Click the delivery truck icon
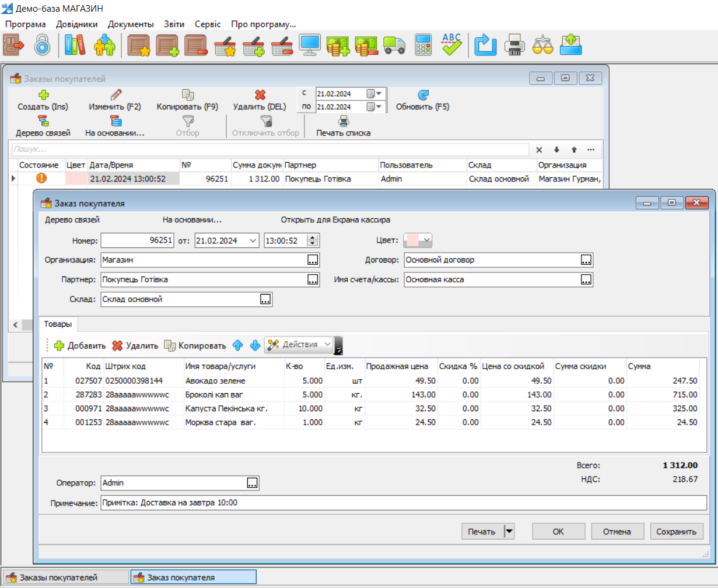Screen dimensions: 718x588 (395, 44)
